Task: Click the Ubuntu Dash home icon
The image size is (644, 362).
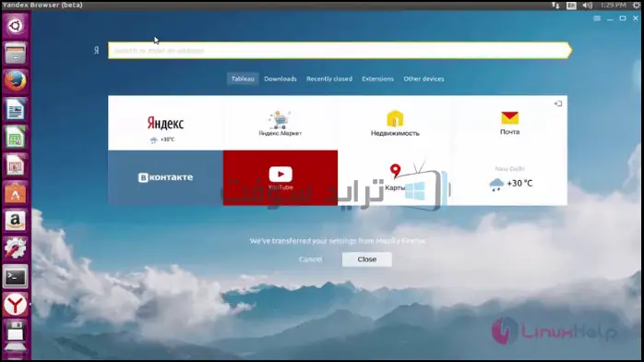Action: click(x=15, y=26)
